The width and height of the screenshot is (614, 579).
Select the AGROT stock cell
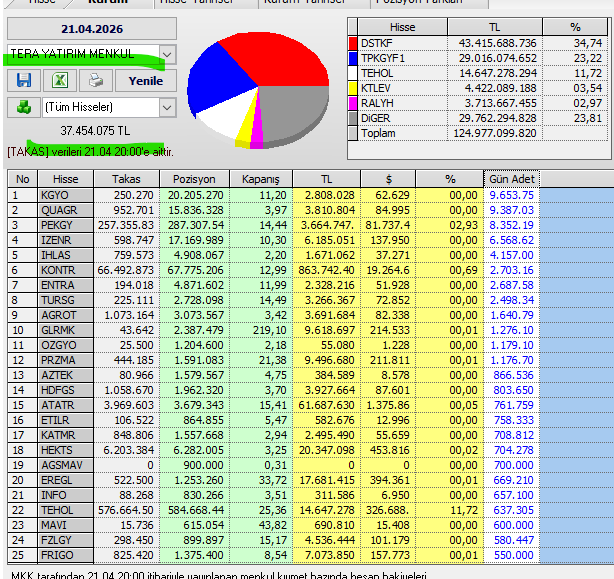(66, 315)
